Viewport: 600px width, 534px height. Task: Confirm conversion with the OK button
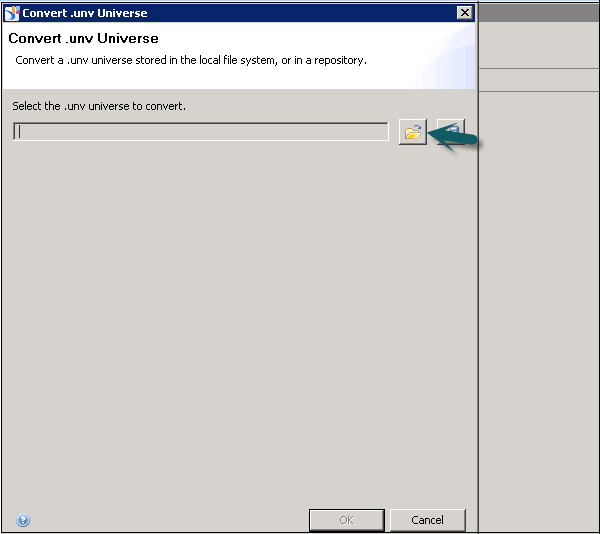tap(347, 520)
